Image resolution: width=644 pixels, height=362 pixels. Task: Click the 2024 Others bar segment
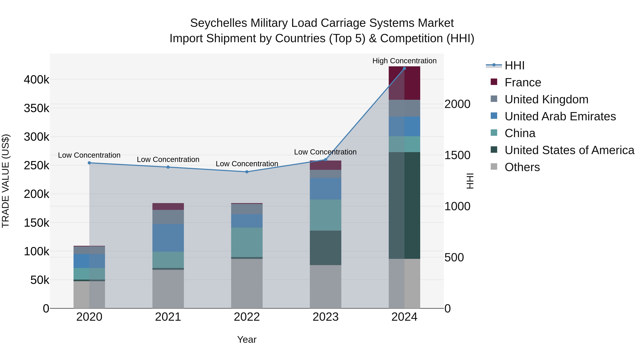point(404,284)
